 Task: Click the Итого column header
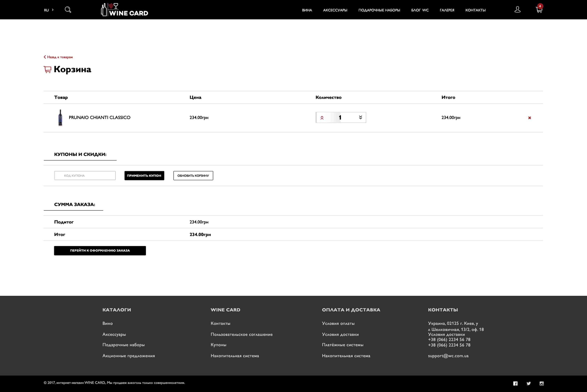[448, 97]
